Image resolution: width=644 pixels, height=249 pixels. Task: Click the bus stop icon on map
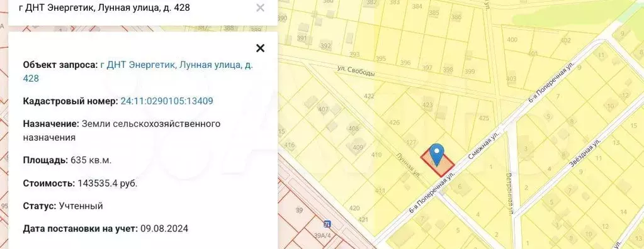pyautogui.click(x=327, y=224)
